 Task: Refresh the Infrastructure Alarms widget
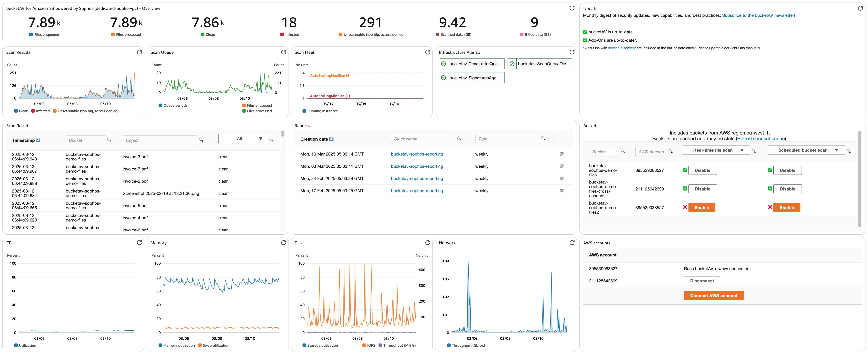[572, 52]
